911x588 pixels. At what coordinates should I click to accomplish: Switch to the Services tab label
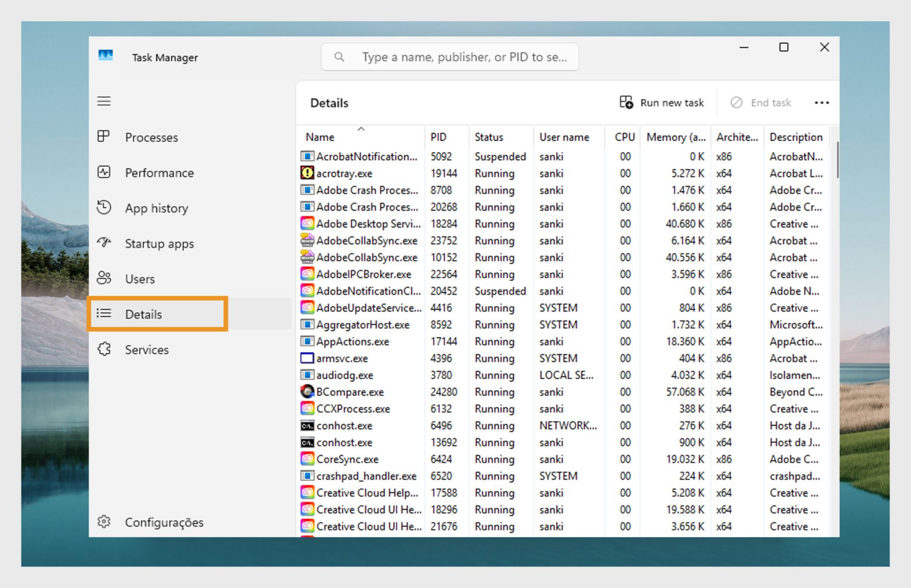[147, 349]
